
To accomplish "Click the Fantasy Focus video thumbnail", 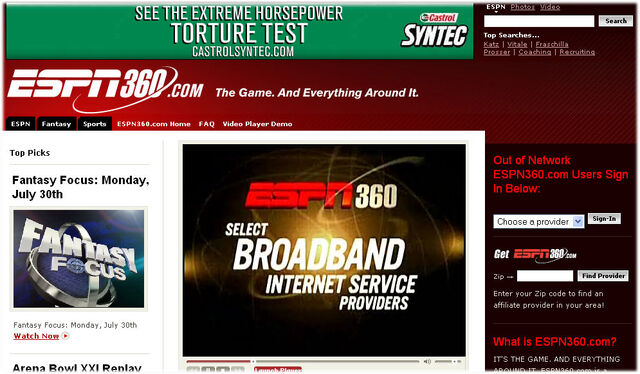I will coord(79,259).
